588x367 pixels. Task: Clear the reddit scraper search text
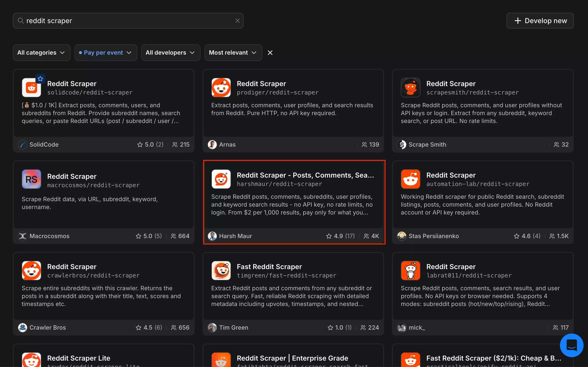pyautogui.click(x=237, y=21)
